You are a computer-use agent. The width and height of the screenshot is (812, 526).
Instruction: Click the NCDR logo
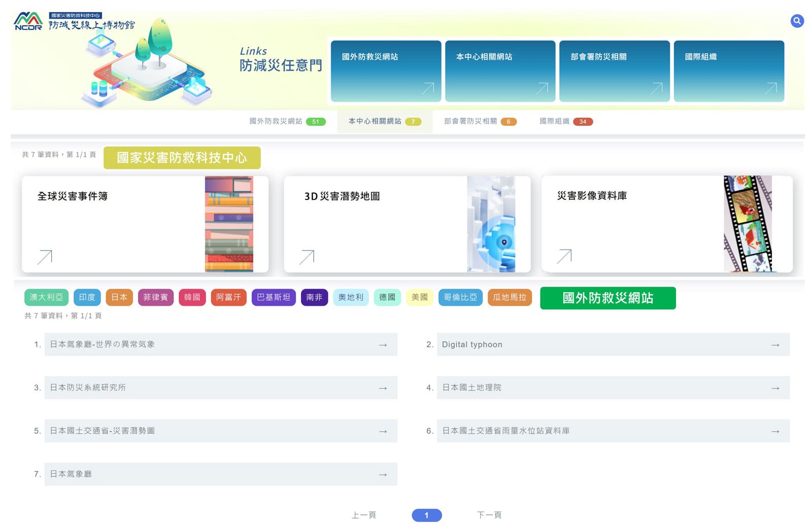pos(28,22)
